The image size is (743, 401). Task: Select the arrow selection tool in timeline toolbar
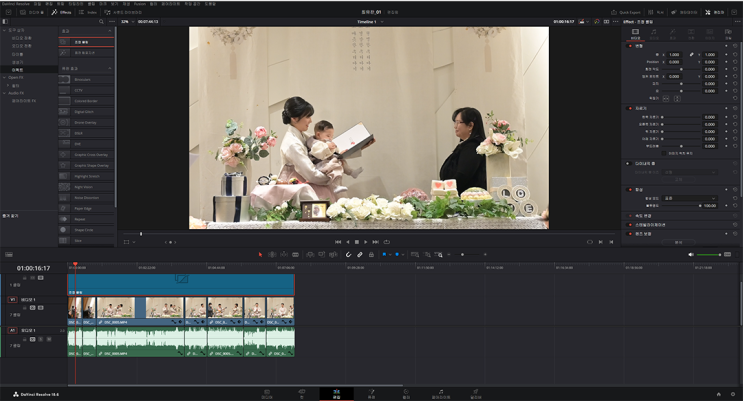(260, 255)
